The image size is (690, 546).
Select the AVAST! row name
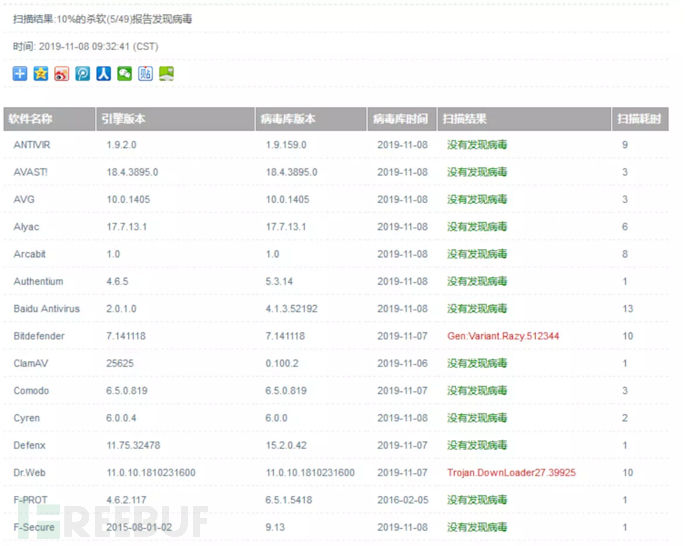tap(30, 172)
